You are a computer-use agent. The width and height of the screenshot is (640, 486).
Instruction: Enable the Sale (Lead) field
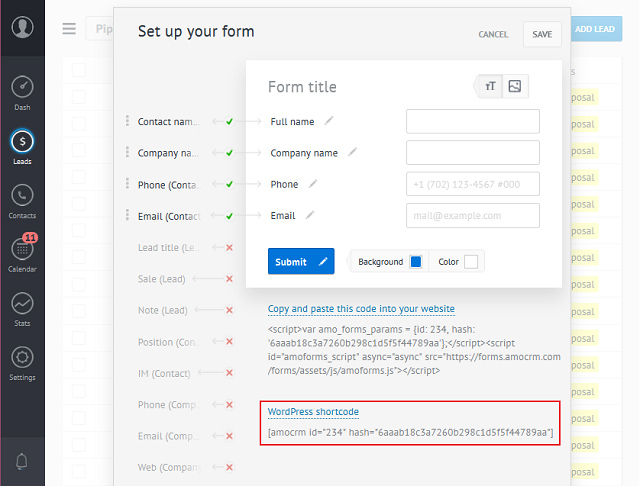tap(229, 279)
